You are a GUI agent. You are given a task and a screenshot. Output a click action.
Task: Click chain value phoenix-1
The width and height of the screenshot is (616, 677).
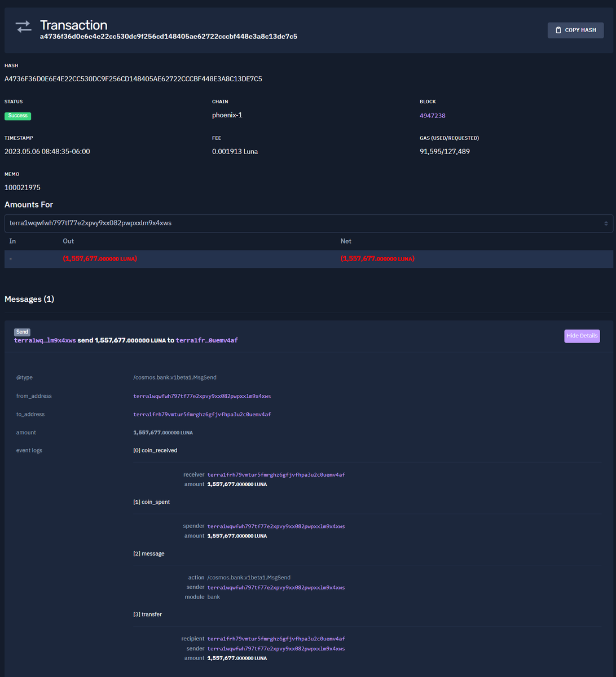(227, 115)
